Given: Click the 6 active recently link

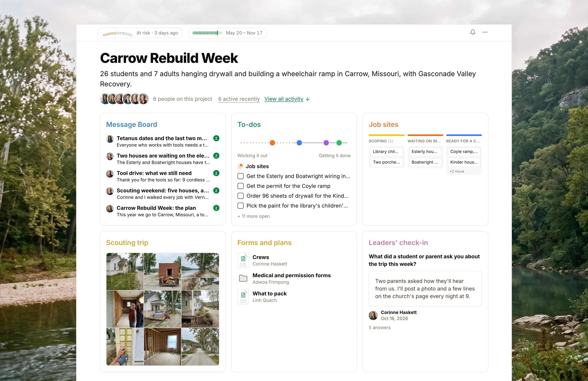Looking at the screenshot, I should (x=239, y=99).
